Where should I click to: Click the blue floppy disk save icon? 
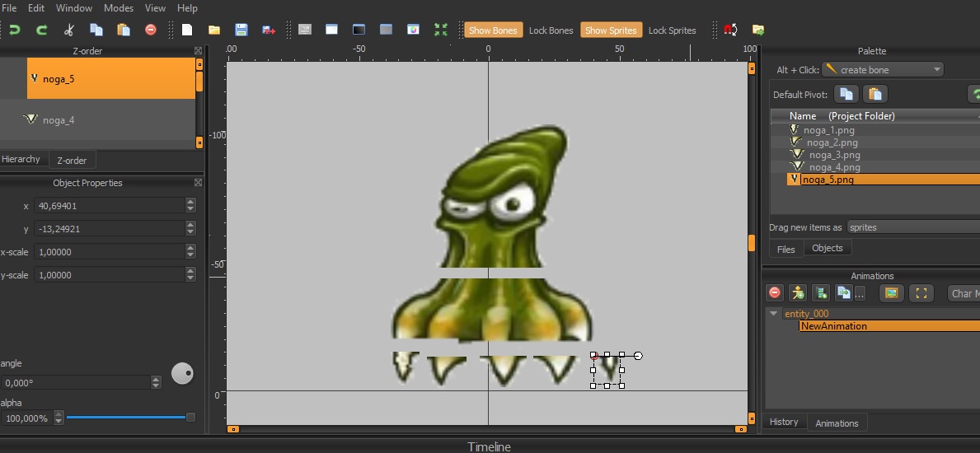(x=241, y=30)
